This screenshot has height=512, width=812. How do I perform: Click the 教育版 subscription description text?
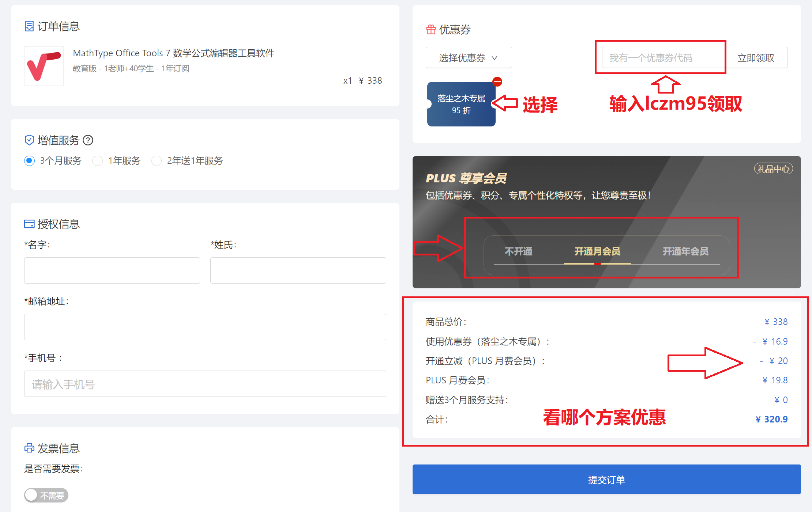131,69
